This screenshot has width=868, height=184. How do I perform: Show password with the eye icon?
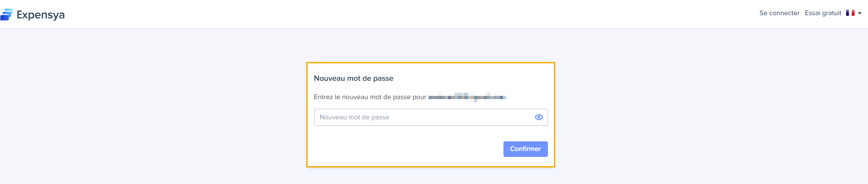coord(539,117)
